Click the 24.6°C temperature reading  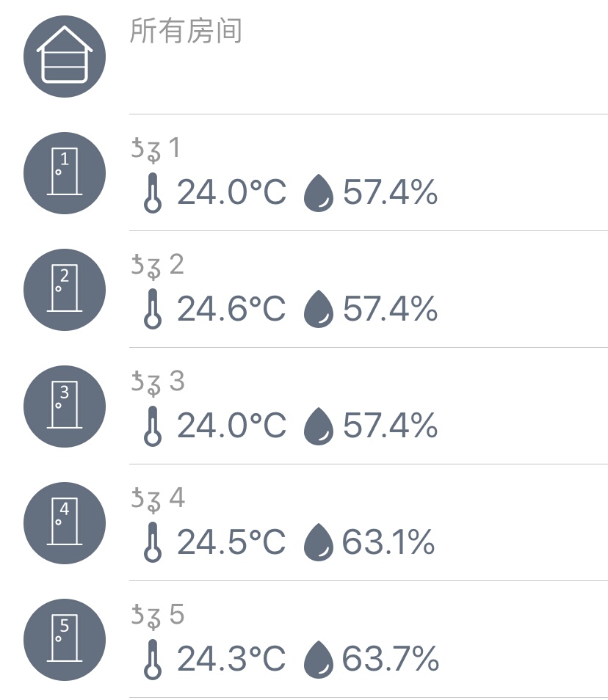(x=231, y=309)
